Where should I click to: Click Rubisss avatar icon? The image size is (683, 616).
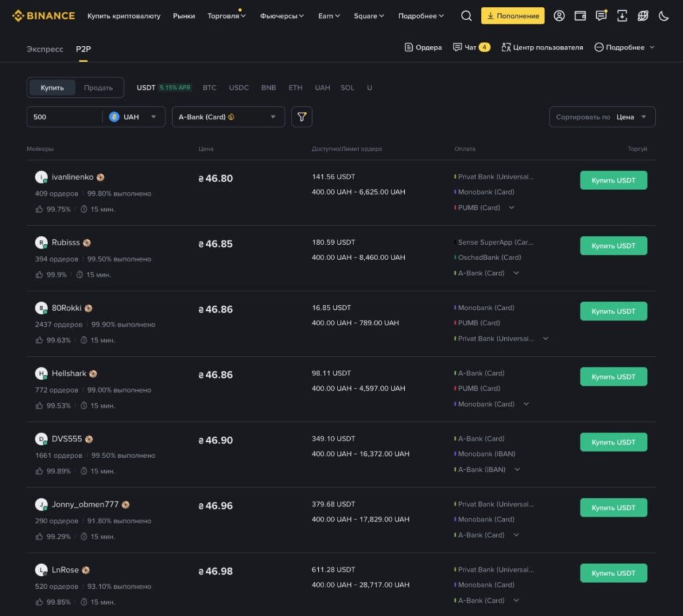coord(41,243)
